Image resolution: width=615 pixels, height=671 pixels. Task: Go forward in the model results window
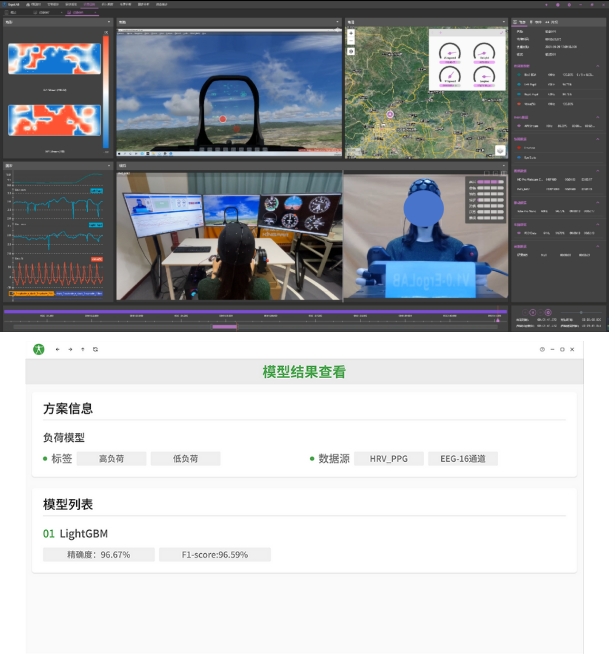click(70, 349)
